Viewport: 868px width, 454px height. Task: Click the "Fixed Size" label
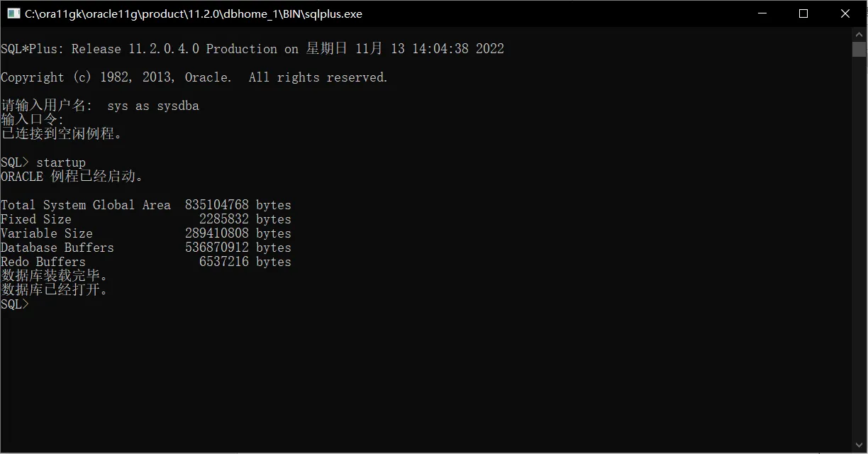pyautogui.click(x=36, y=219)
